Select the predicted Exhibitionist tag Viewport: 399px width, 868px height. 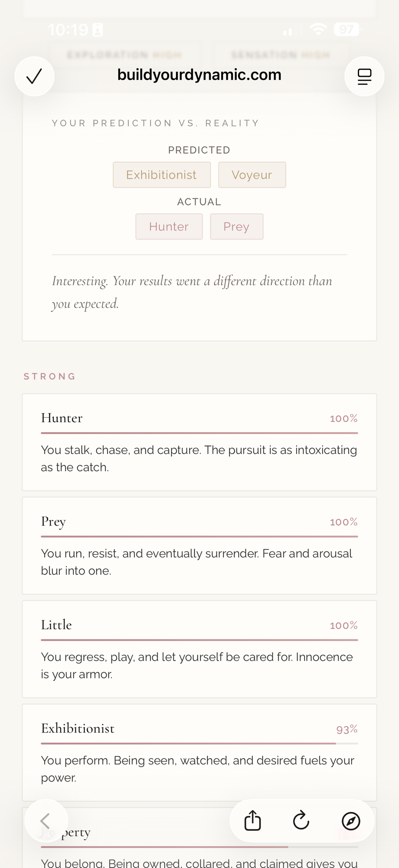point(161,175)
